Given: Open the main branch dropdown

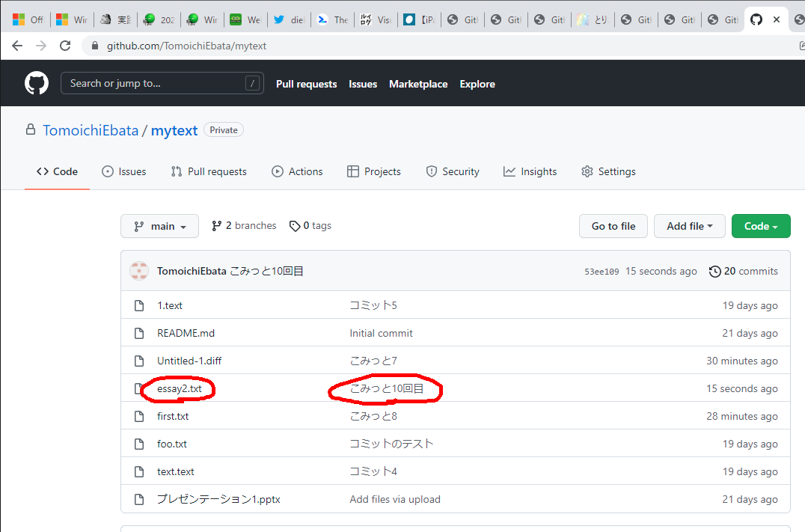Looking at the screenshot, I should click(x=159, y=226).
